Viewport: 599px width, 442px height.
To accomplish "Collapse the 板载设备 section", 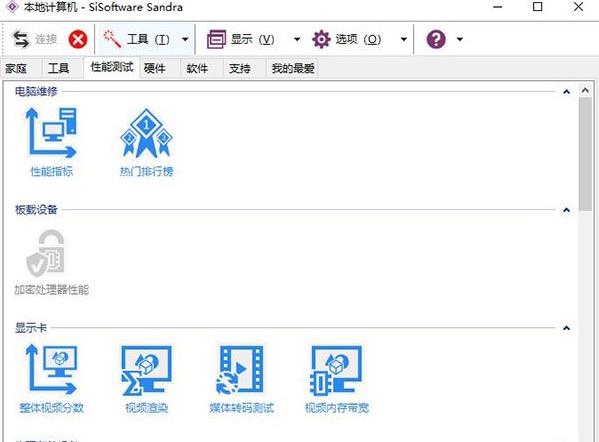I will tap(567, 210).
